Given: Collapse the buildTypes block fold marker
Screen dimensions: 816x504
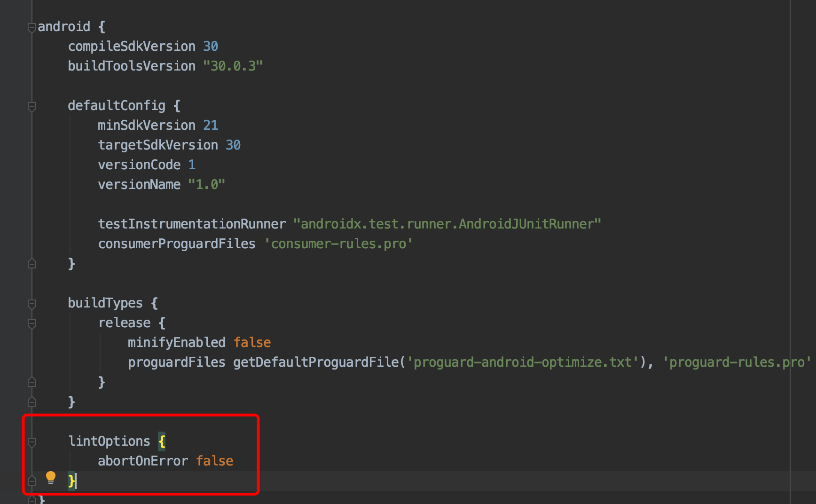Looking at the screenshot, I should click(x=32, y=304).
